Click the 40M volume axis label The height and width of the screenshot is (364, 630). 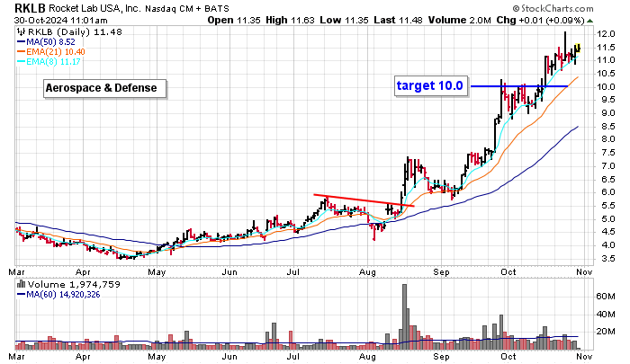pos(606,315)
